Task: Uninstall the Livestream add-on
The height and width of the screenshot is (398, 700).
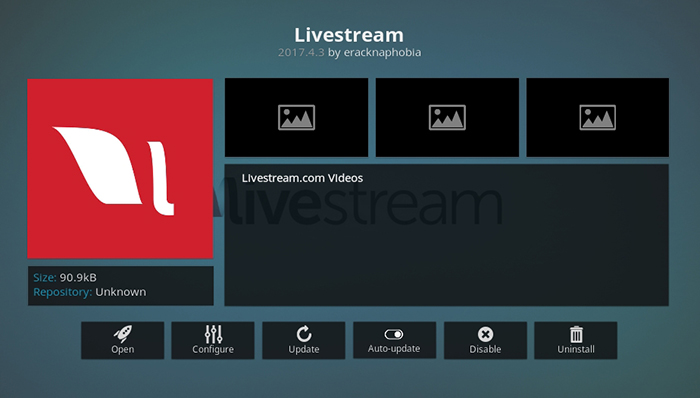Action: click(576, 340)
